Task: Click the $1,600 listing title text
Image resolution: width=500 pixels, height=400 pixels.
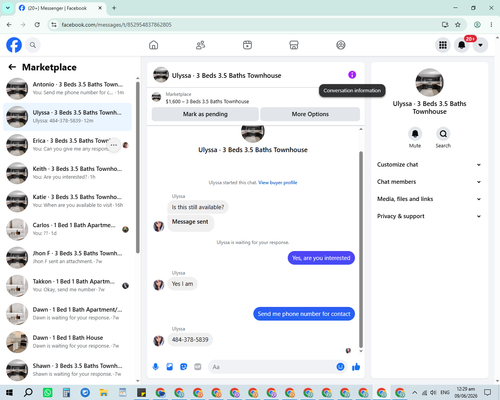Action: [x=207, y=101]
